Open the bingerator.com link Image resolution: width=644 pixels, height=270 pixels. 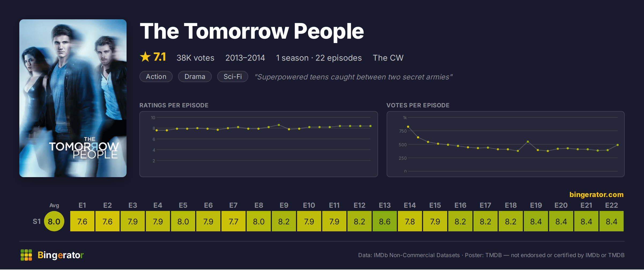pyautogui.click(x=596, y=195)
